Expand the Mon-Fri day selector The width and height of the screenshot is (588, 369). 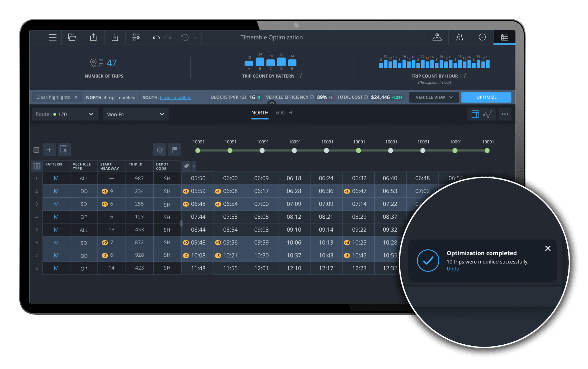pos(136,114)
